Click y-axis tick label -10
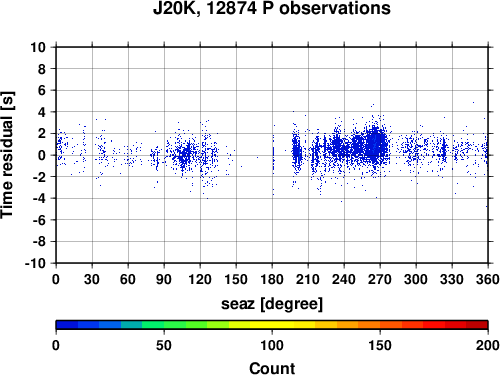Image resolution: width=500 pixels, height=375 pixels. 36,263
